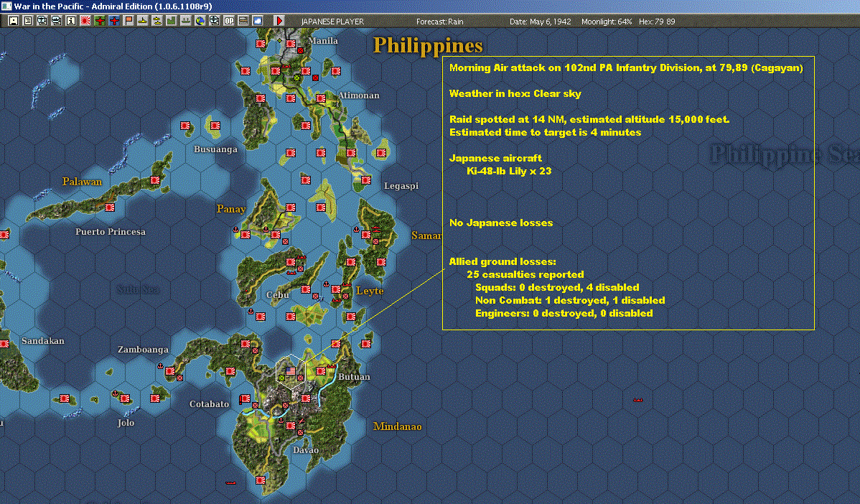Select the Japanese base at Puerto Princesa
Viewport: 860px width, 504px height.
click(x=110, y=207)
